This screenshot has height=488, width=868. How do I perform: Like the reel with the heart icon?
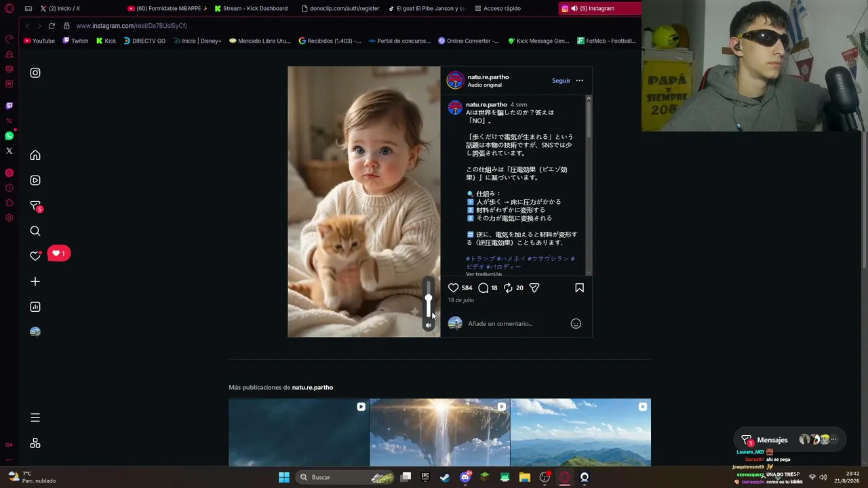454,288
